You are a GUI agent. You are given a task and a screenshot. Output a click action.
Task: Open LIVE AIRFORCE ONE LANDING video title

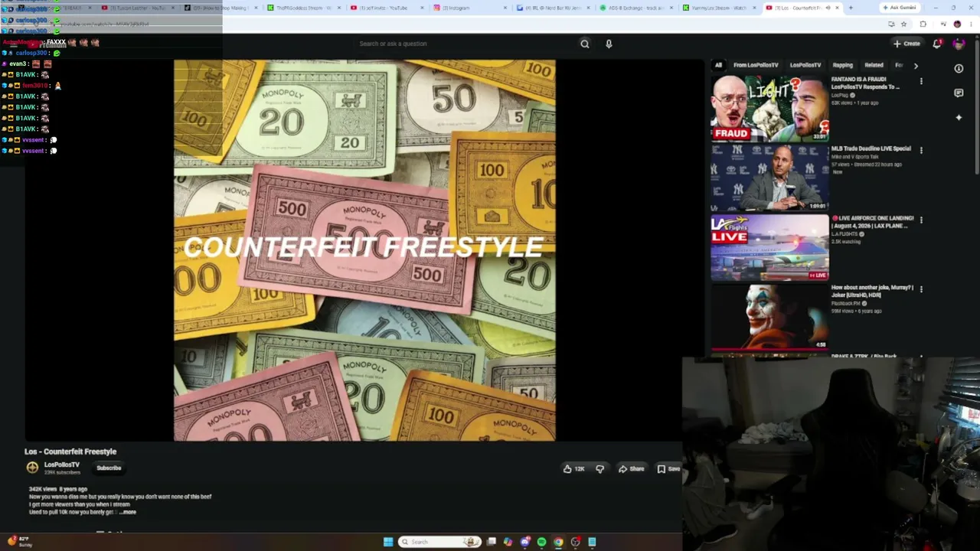(873, 222)
